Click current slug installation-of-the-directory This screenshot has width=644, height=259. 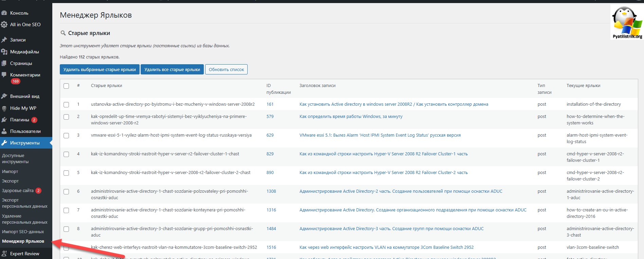[593, 104]
